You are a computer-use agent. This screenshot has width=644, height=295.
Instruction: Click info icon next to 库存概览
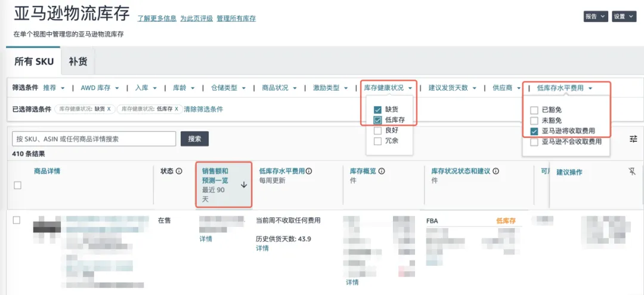coord(381,171)
